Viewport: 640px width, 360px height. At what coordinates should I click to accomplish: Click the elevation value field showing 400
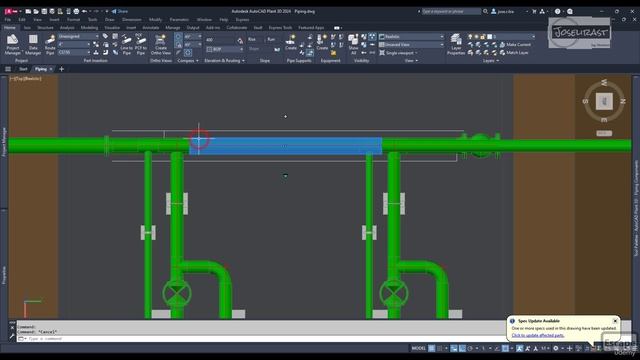[x=220, y=40]
